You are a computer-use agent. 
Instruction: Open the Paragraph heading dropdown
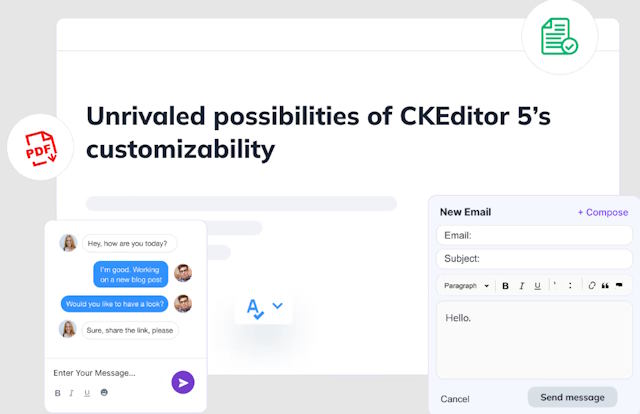[x=467, y=286]
